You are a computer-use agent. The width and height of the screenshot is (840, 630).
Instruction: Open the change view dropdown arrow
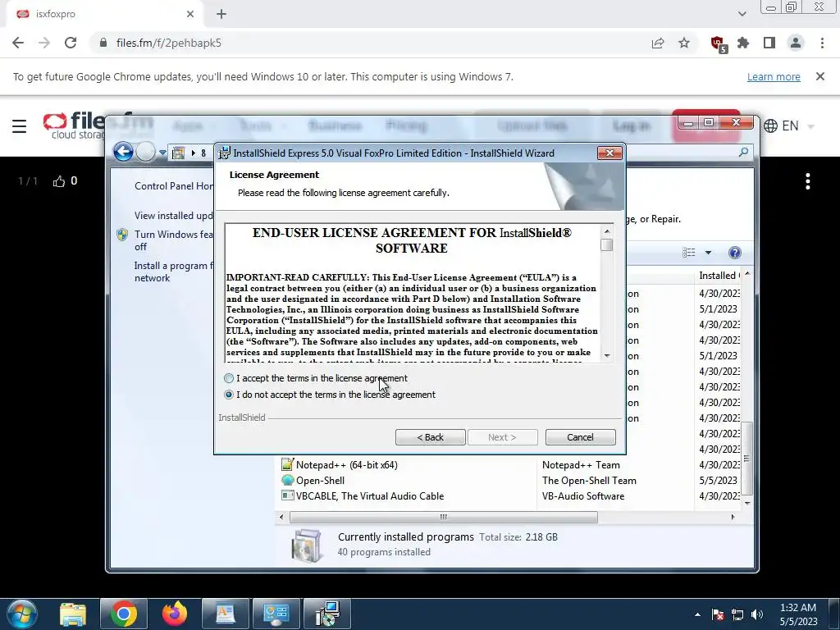coord(708,253)
